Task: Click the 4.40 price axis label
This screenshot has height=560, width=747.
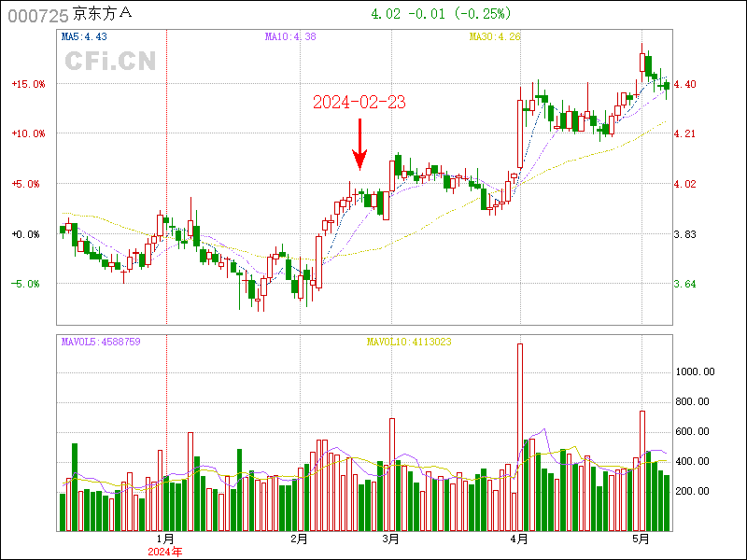Action: point(684,84)
